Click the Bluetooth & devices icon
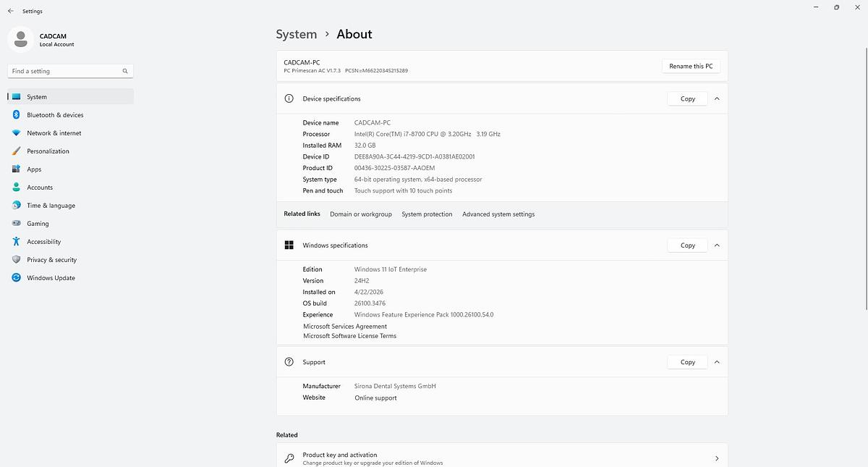This screenshot has width=868, height=467. pyautogui.click(x=16, y=115)
